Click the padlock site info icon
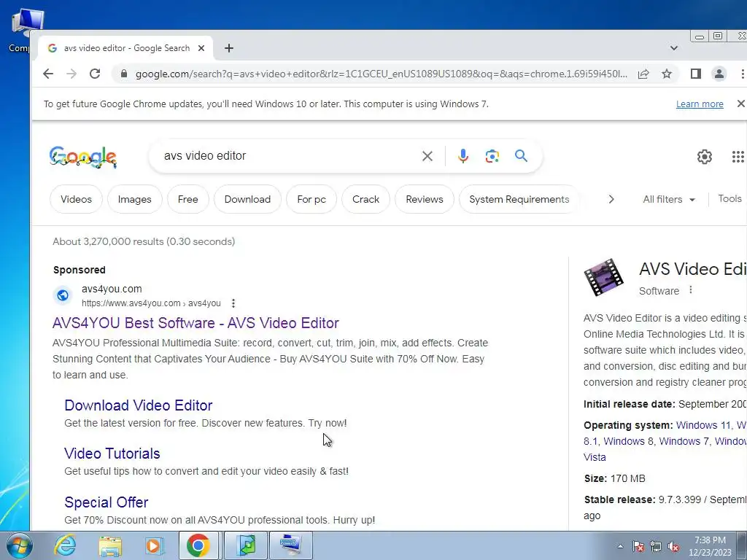747x560 pixels. (124, 74)
